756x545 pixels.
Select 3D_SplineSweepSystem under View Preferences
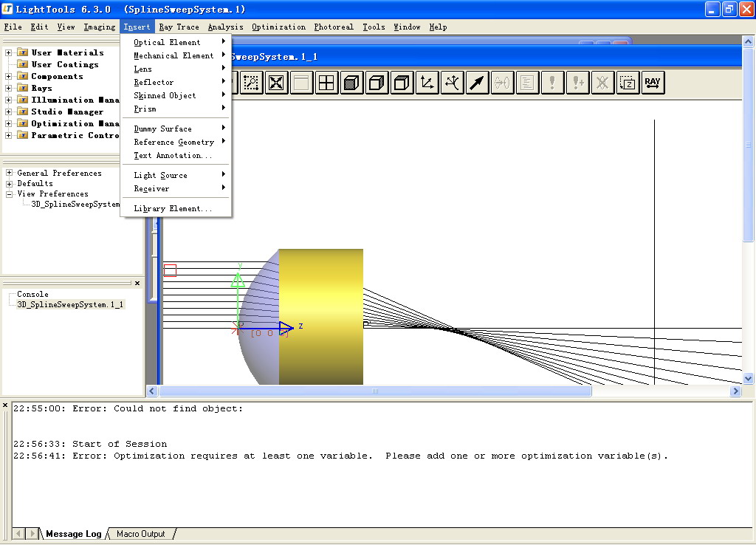[x=75, y=205]
